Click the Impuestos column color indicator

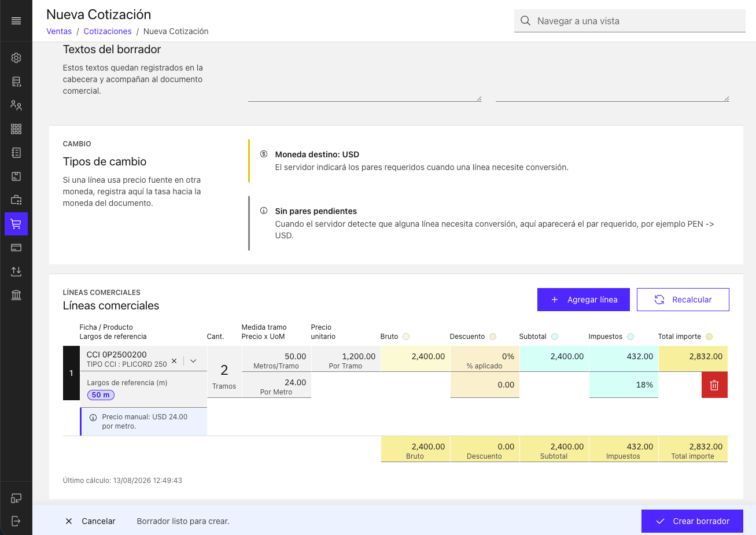[630, 337]
